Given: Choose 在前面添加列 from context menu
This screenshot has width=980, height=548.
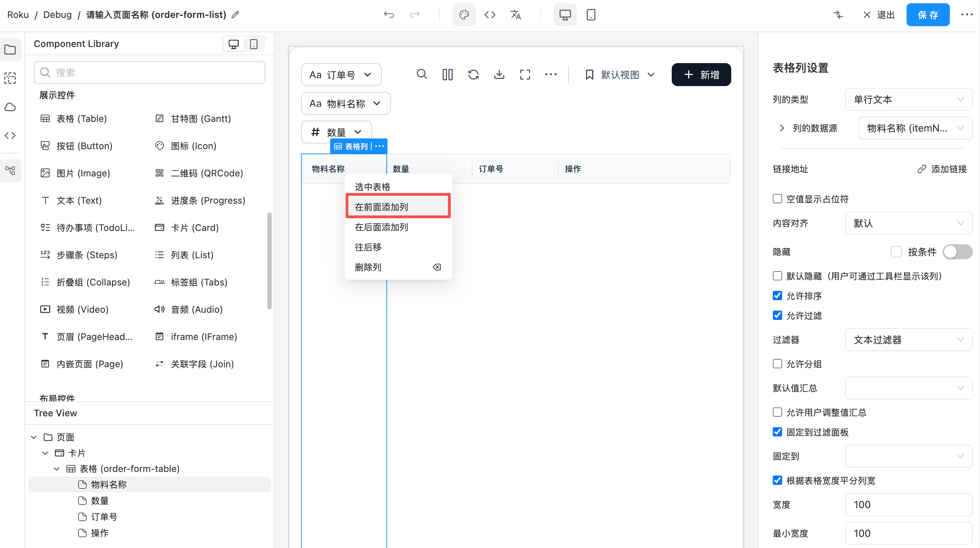Looking at the screenshot, I should [x=398, y=207].
